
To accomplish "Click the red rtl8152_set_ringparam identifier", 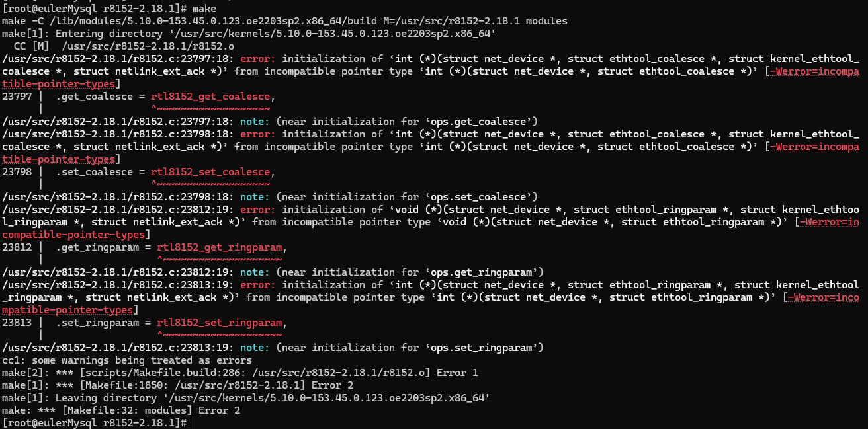I will pyautogui.click(x=219, y=323).
